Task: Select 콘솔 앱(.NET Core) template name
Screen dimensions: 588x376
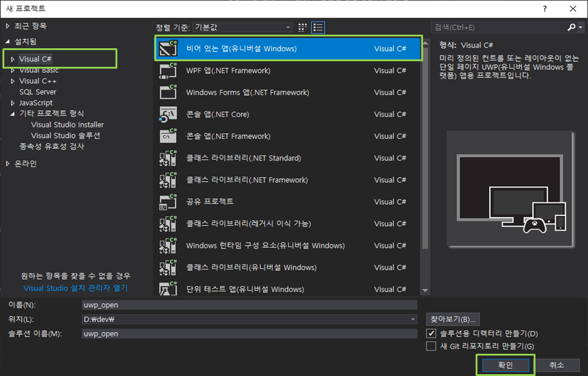Action: [217, 114]
